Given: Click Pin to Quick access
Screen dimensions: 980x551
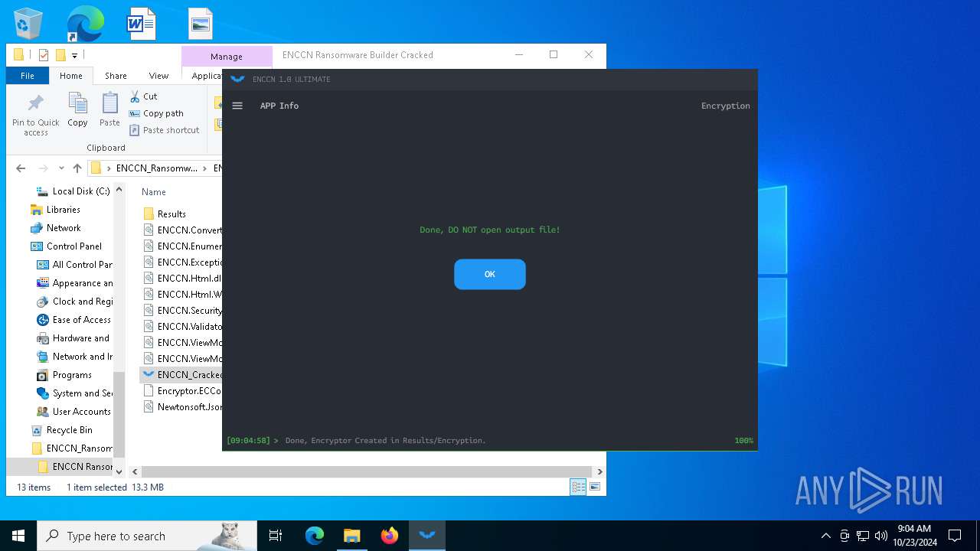Looking at the screenshot, I should click(x=35, y=115).
